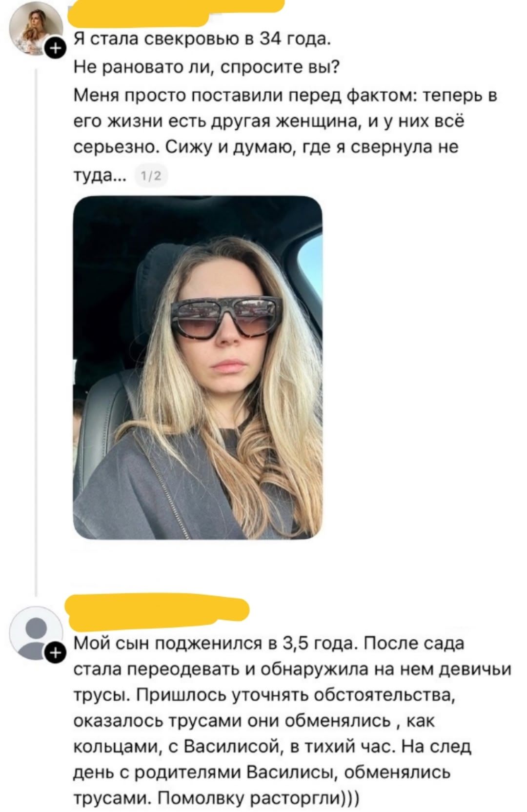This screenshot has width=527, height=812.
Task: Click the line starting "серьезно. Сижу и думаю"
Action: [266, 147]
